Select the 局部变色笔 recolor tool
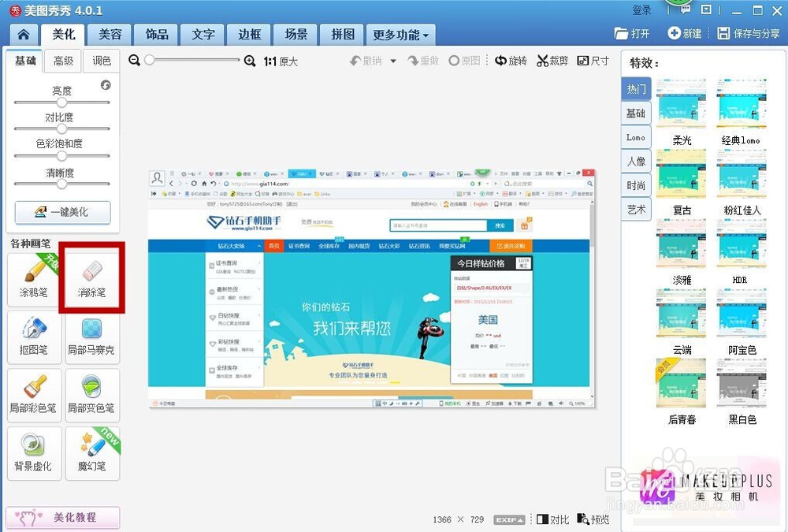The image size is (788, 532). point(91,395)
